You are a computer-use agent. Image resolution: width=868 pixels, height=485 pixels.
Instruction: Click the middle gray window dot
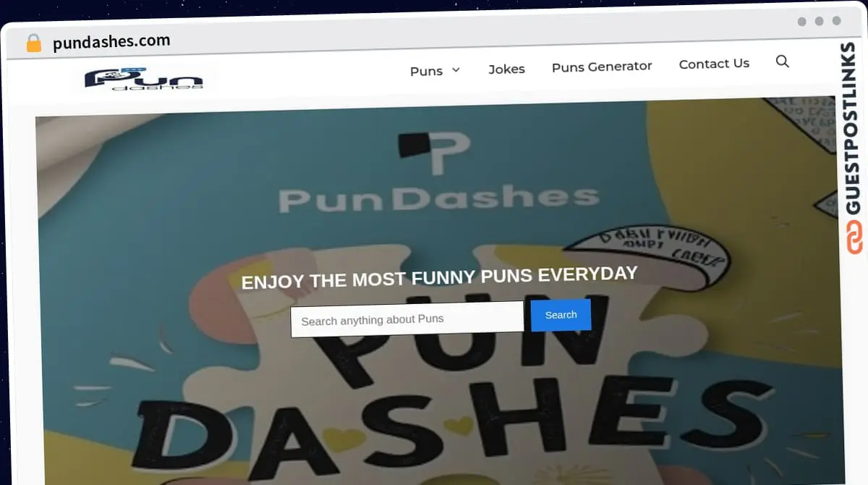pos(819,22)
